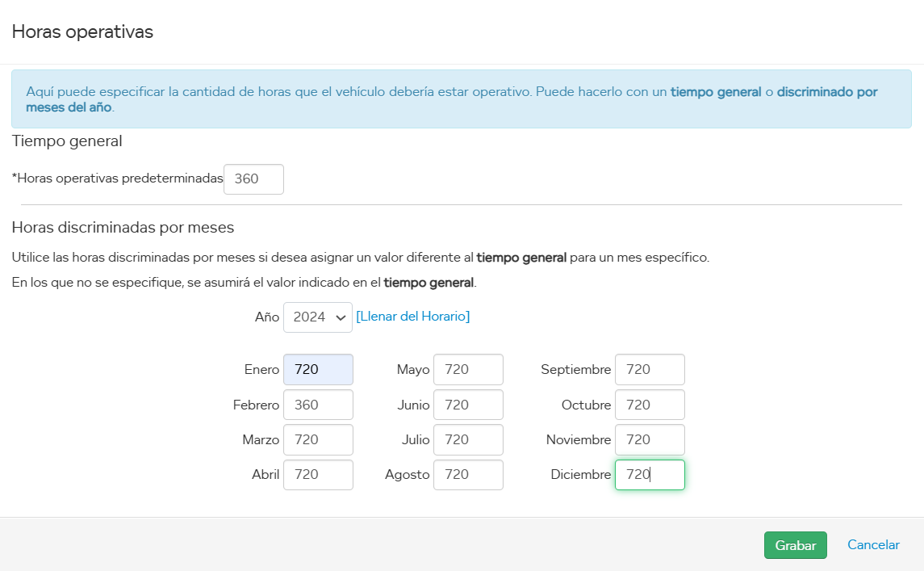This screenshot has width=924, height=571.
Task: Click the Llenar del Horario link
Action: coord(412,317)
